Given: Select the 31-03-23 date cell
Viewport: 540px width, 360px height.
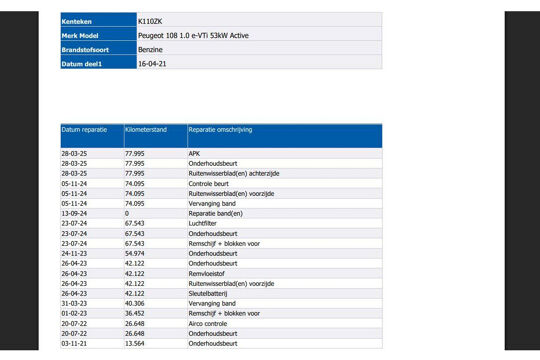Looking at the screenshot, I should point(74,304).
